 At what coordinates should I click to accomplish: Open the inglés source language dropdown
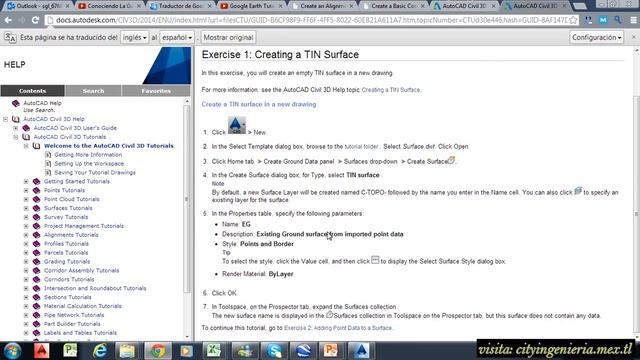coord(134,38)
